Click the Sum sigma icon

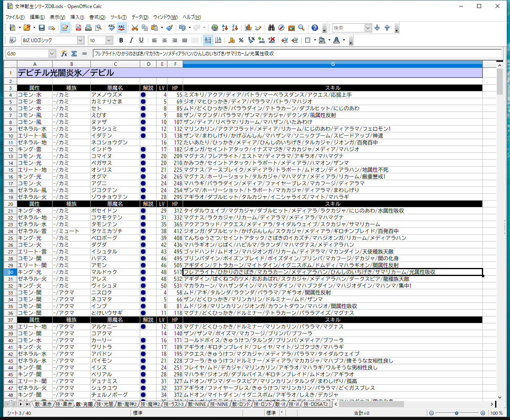74,53
